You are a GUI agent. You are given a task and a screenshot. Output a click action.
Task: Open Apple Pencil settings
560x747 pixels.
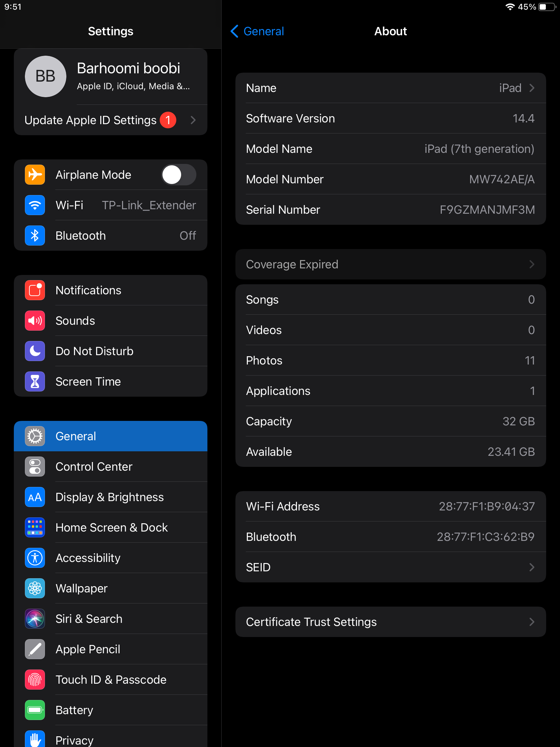111,649
